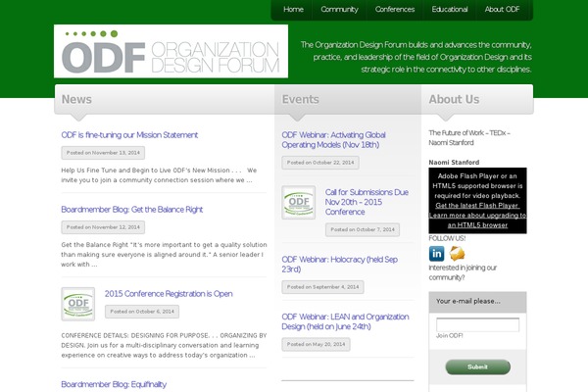This screenshot has height=392, width=588.
Task: Click 'Help Us Fine Tune' excerpt paragraph
Action: (159, 175)
